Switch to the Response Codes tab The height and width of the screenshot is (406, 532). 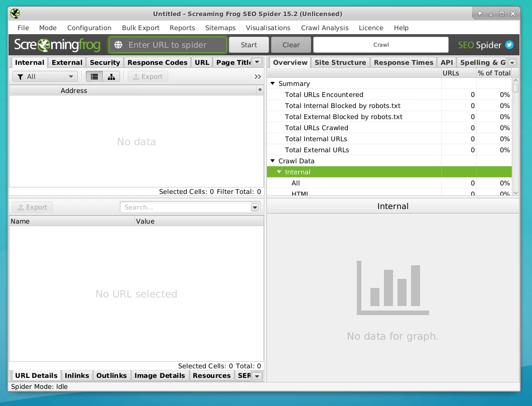point(157,62)
